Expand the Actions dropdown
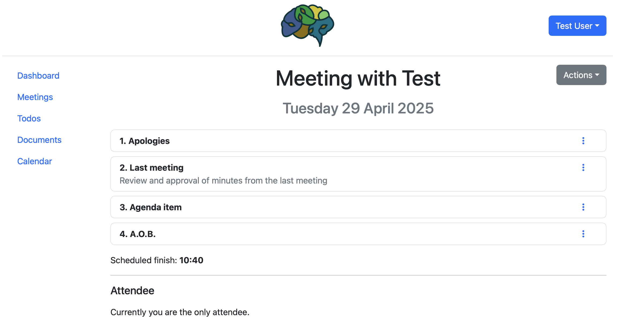Image resolution: width=644 pixels, height=336 pixels. 581,75
